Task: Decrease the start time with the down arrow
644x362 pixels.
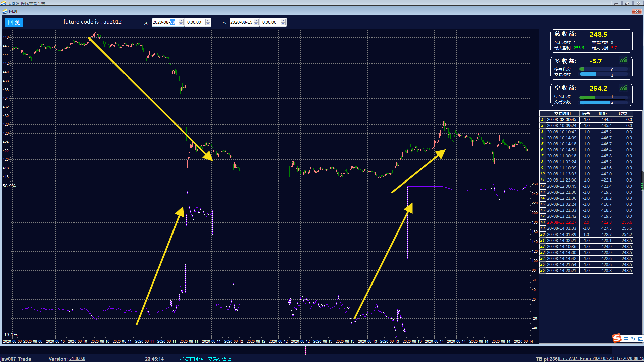Action: (x=208, y=24)
